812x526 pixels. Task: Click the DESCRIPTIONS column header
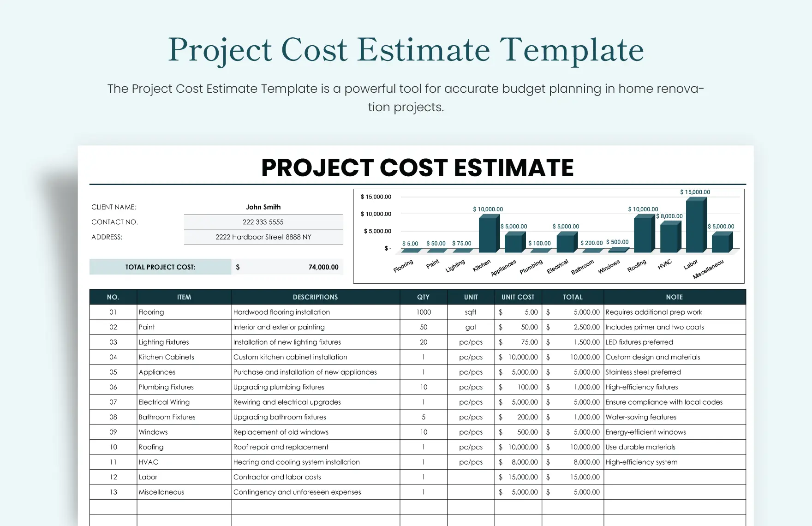tap(315, 297)
